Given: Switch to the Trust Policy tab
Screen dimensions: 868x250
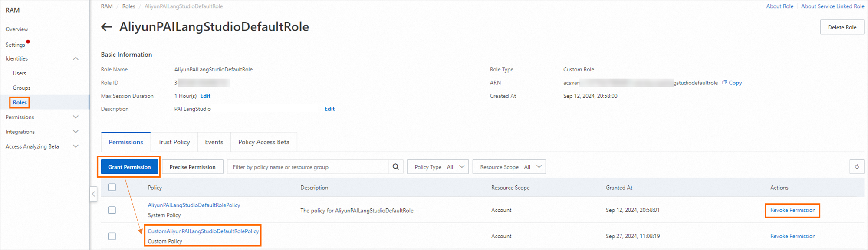Looking at the screenshot, I should (x=174, y=142).
